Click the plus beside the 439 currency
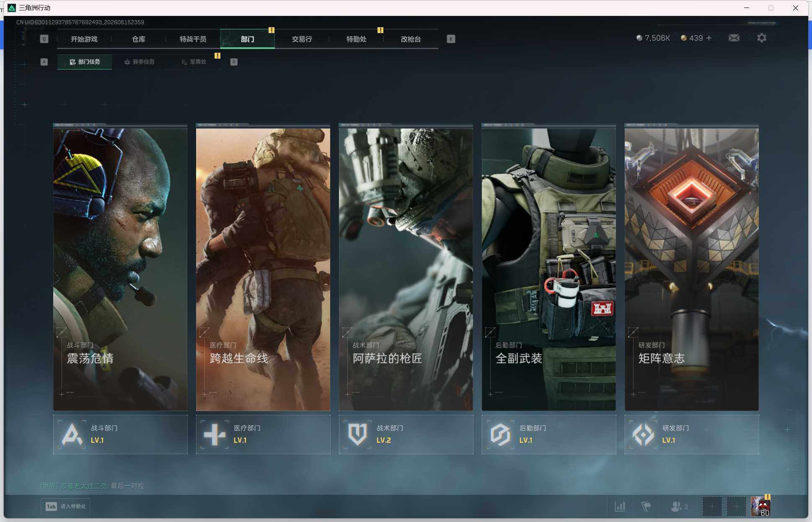Screen dimensions: 812x522 709,38
